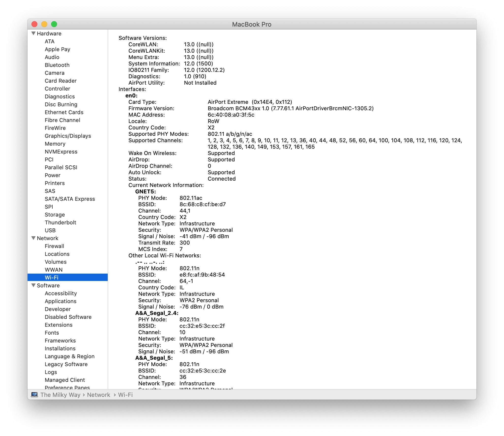Select SAS in the sidebar
The height and width of the screenshot is (436, 504).
click(50, 191)
